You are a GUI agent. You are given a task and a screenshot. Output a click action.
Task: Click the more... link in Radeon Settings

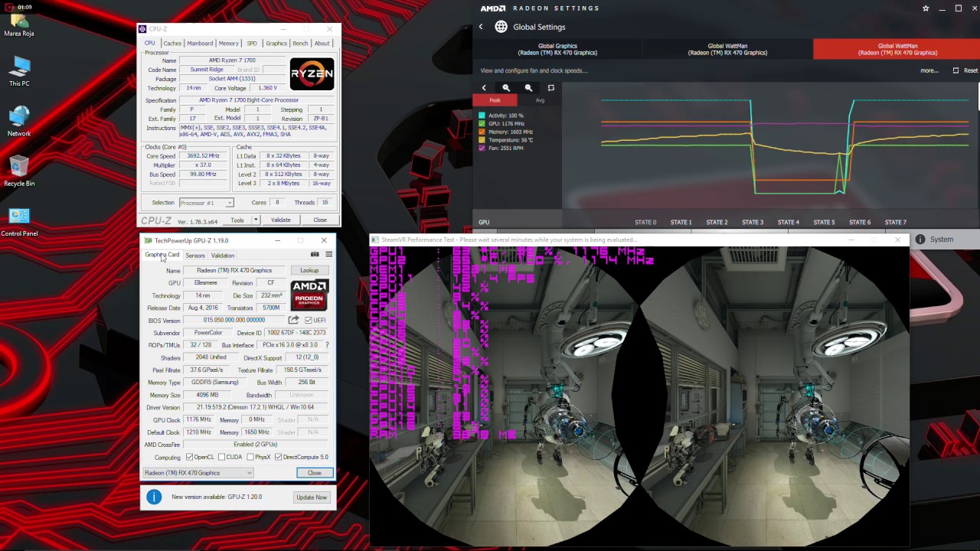pyautogui.click(x=929, y=70)
